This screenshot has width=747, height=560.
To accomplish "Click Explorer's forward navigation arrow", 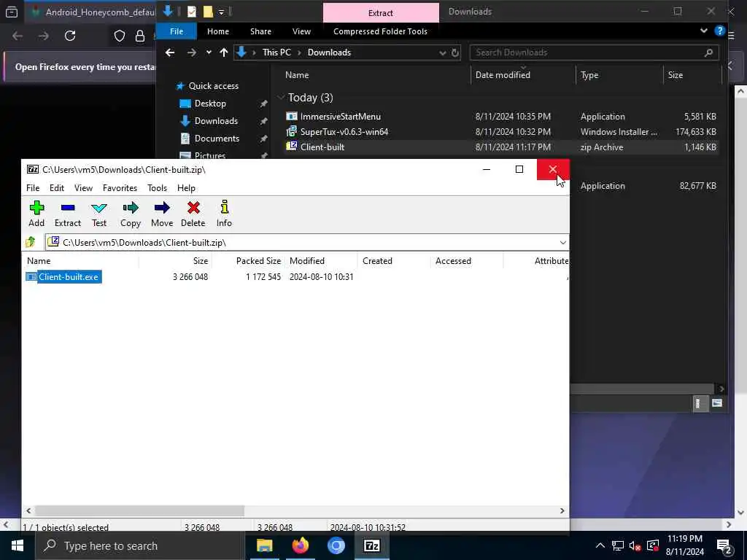I will pyautogui.click(x=192, y=52).
